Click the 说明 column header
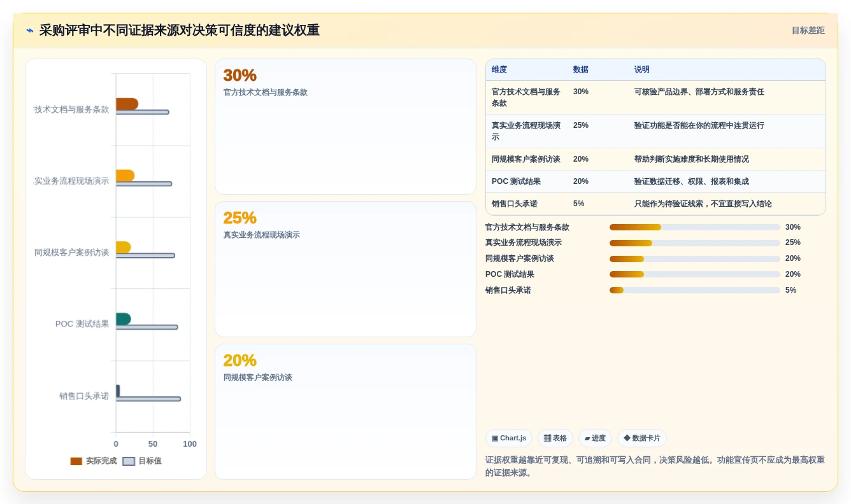 [642, 69]
